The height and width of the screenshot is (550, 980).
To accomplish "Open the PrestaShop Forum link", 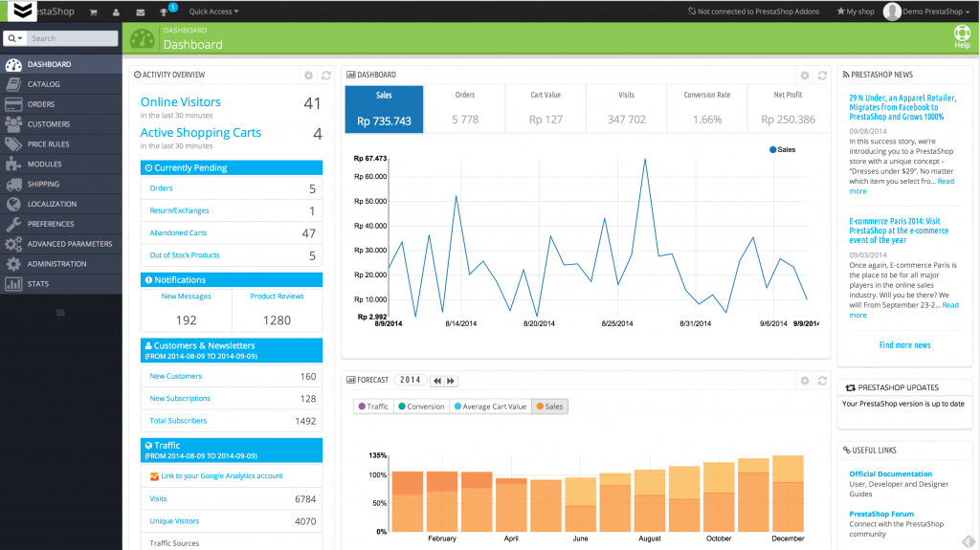I will tap(881, 515).
